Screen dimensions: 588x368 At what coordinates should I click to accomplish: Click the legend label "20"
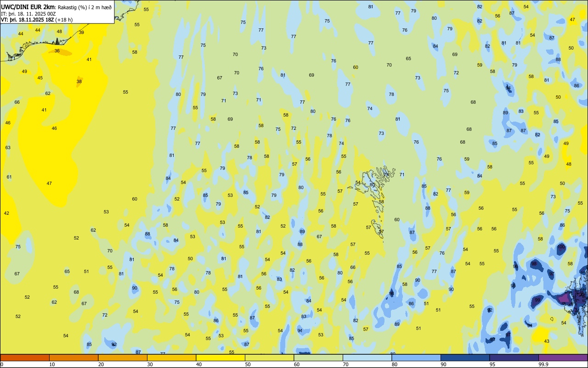point(101,364)
